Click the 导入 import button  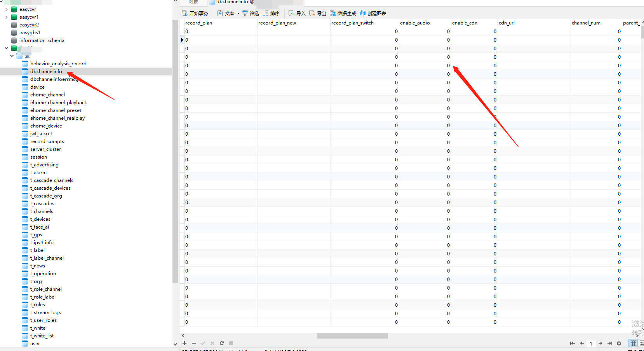tap(297, 13)
